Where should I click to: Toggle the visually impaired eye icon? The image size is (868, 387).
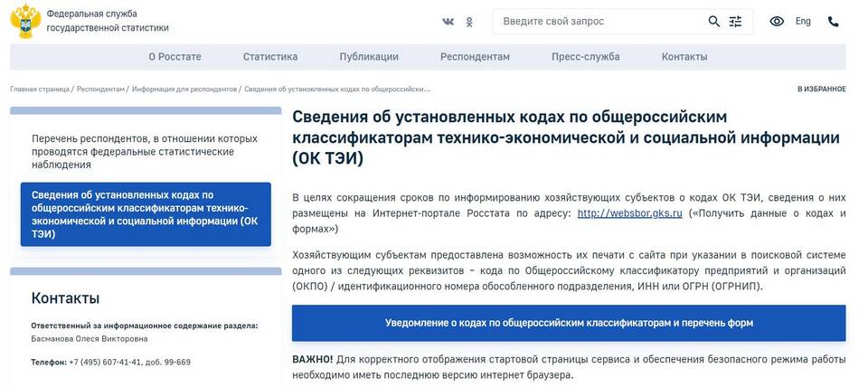pos(777,22)
